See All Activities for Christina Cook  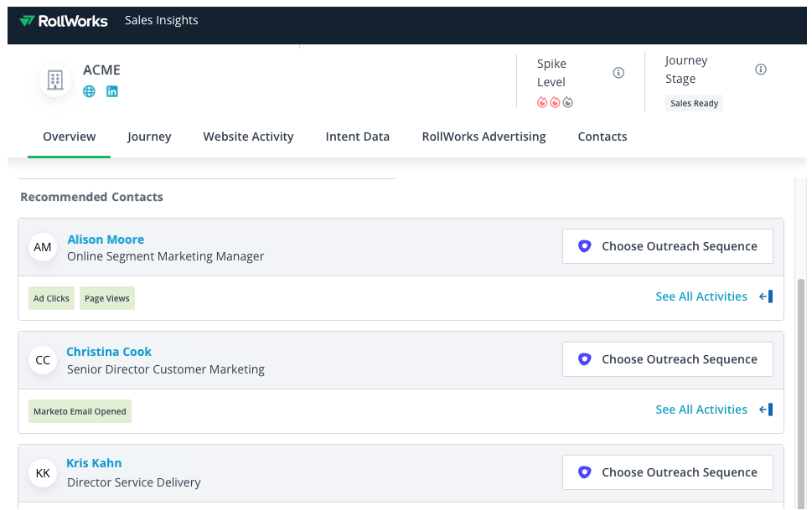pyautogui.click(x=701, y=410)
